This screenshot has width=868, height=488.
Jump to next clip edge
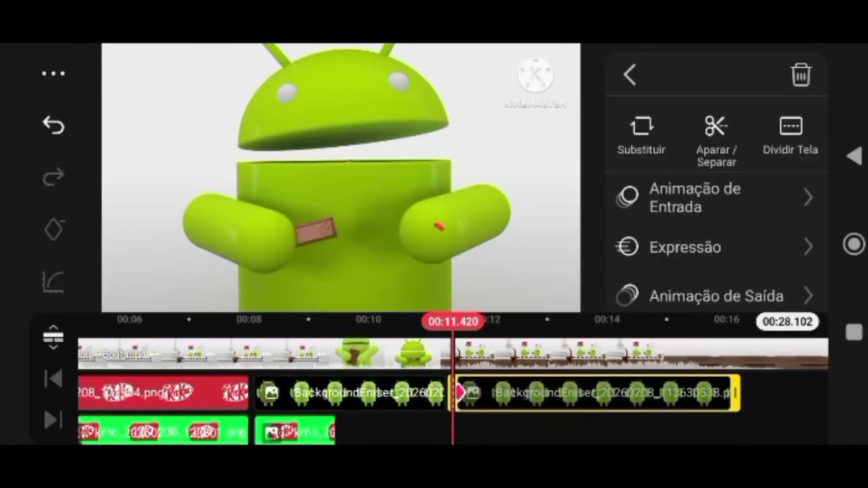point(53,420)
